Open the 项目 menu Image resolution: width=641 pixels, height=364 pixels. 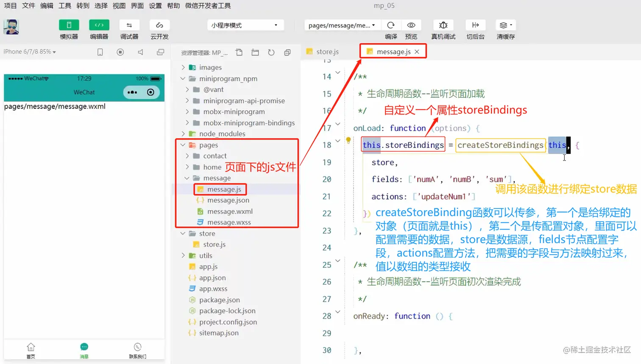(x=10, y=6)
